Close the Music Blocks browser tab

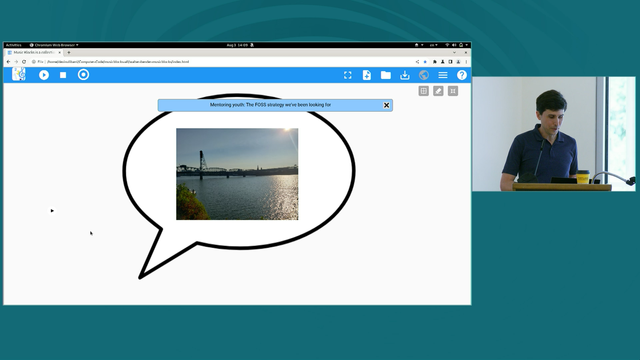point(60,53)
